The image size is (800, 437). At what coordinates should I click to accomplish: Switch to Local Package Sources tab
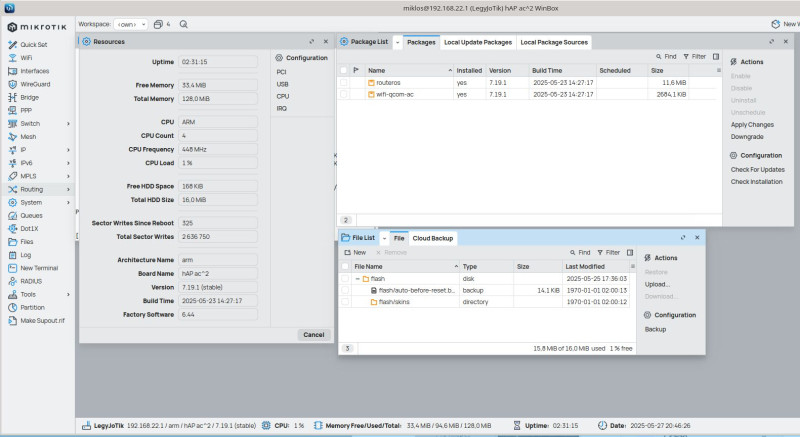tap(554, 42)
